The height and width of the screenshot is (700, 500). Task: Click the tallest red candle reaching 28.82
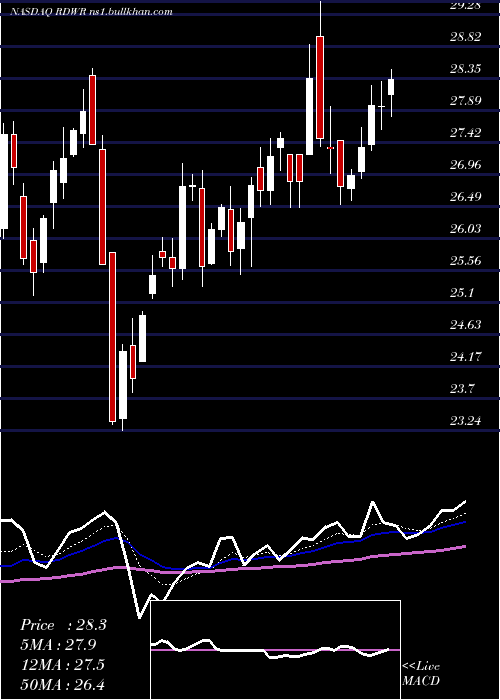point(320,88)
